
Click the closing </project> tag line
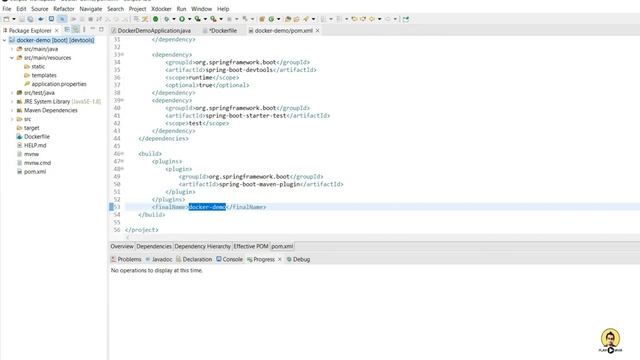click(x=141, y=230)
